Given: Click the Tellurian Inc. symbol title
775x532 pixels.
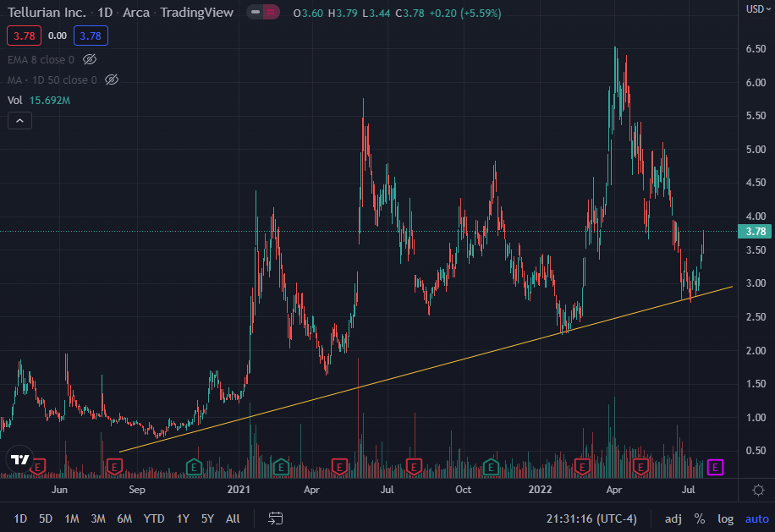Looking at the screenshot, I should point(47,13).
